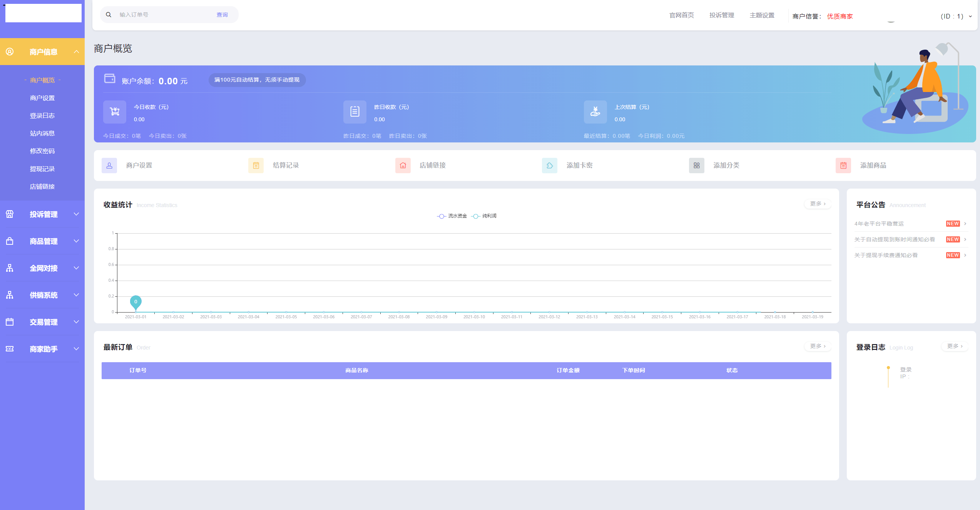Viewport: 980px width, 510px height.
Task: Click the 商户设置 shortcut person icon
Action: point(109,166)
